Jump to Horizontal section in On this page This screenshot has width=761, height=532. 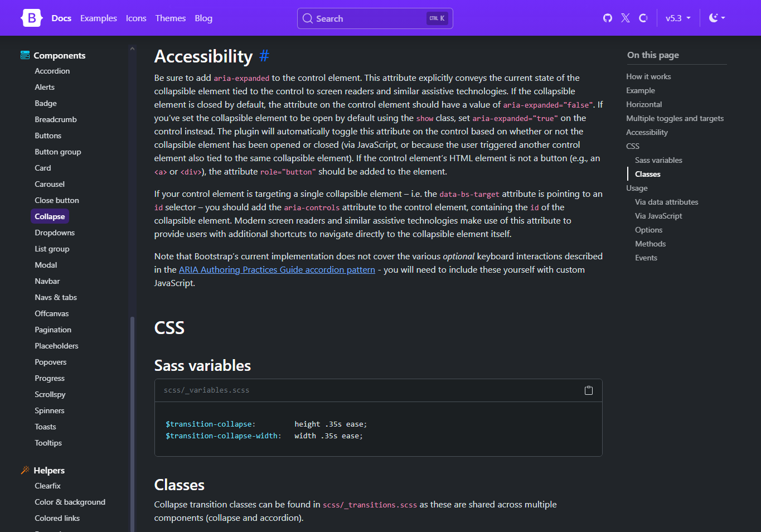[644, 104]
